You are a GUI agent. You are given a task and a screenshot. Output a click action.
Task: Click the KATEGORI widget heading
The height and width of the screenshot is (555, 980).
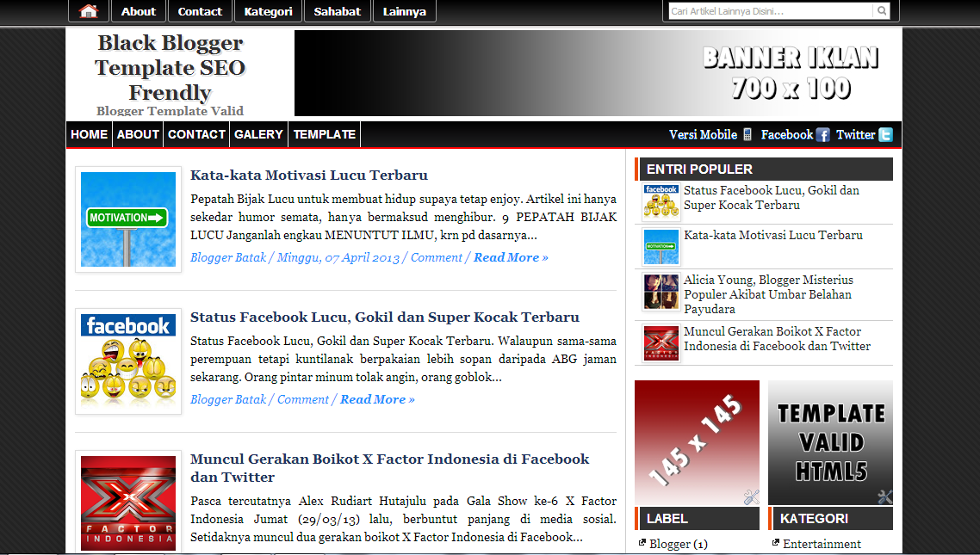[x=831, y=518]
